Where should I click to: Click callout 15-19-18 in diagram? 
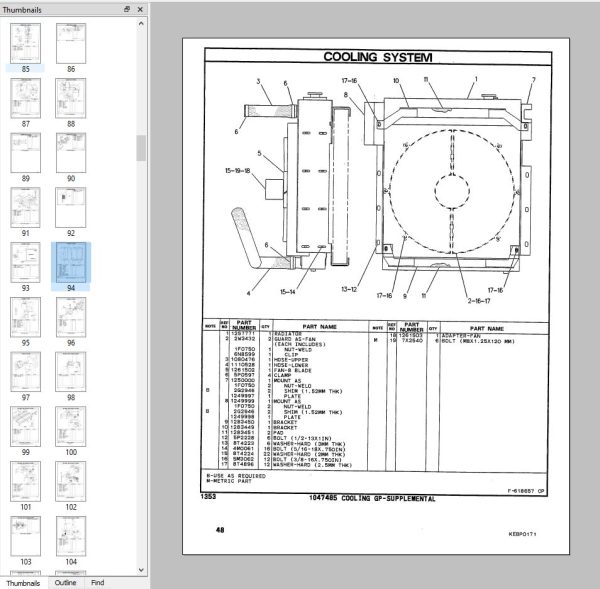point(238,171)
